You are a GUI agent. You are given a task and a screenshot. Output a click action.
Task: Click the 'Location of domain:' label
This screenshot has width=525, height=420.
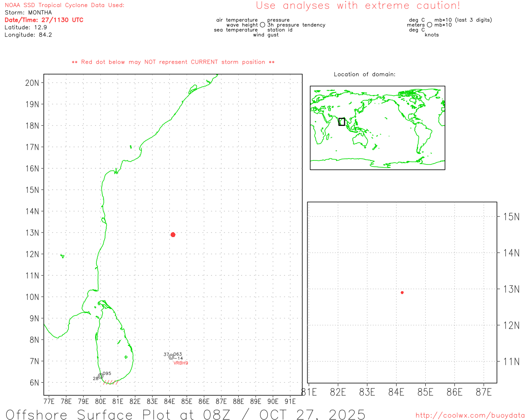click(364, 74)
